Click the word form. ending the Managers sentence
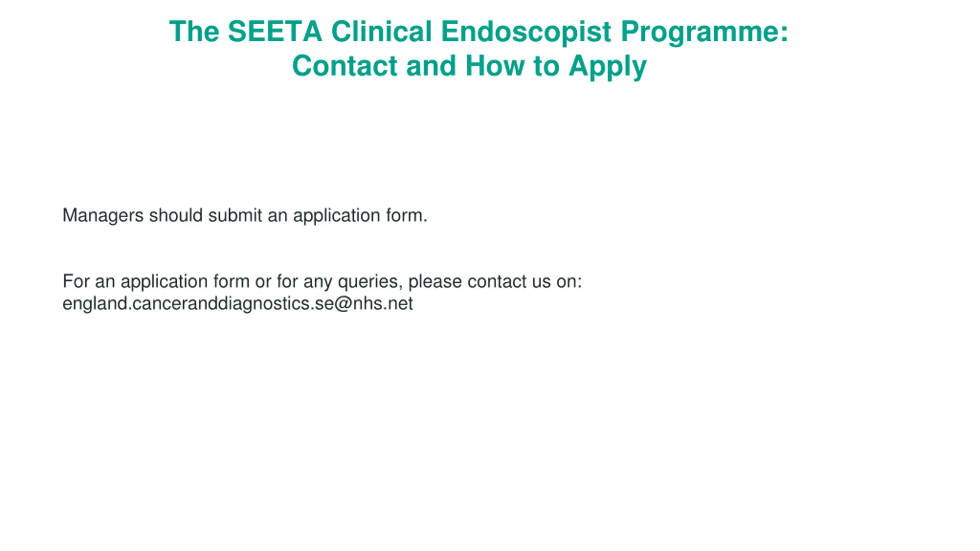Viewport: 980px width, 551px height. [x=407, y=215]
